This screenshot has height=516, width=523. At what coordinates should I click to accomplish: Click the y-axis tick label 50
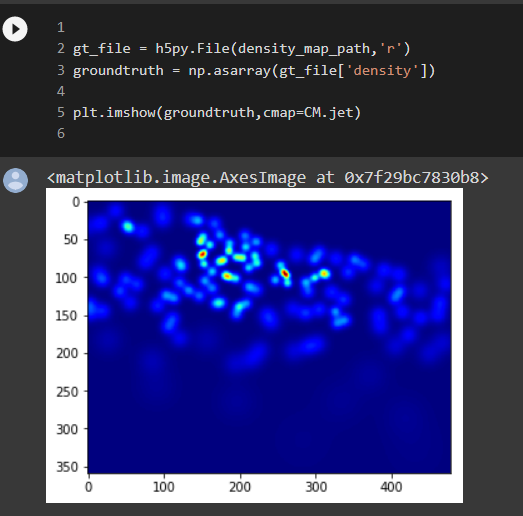pyautogui.click(x=71, y=239)
